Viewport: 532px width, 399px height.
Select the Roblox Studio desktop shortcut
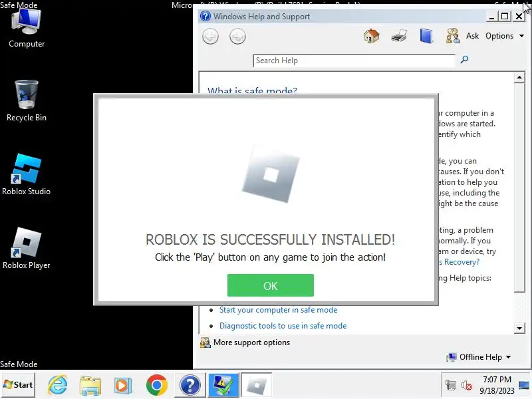(27, 174)
